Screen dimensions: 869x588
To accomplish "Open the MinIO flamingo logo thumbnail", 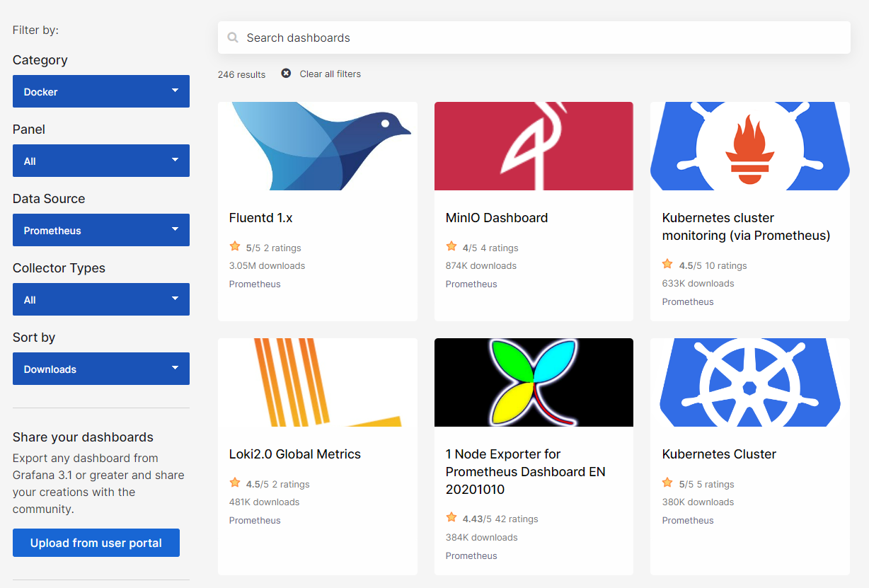I will coord(534,146).
